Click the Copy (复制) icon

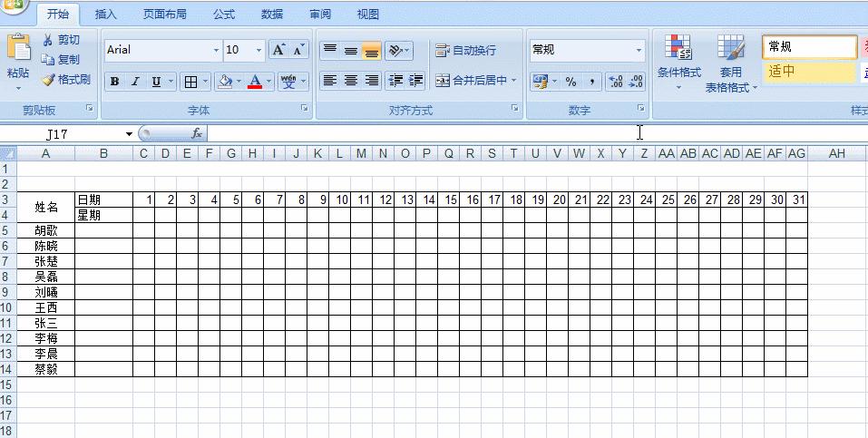[47, 59]
